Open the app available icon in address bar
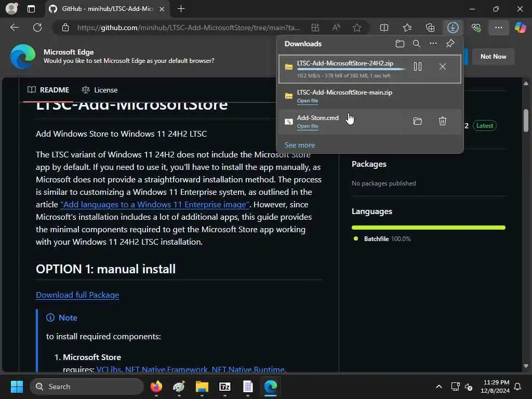Viewport: 532px width, 399px height. (x=315, y=28)
